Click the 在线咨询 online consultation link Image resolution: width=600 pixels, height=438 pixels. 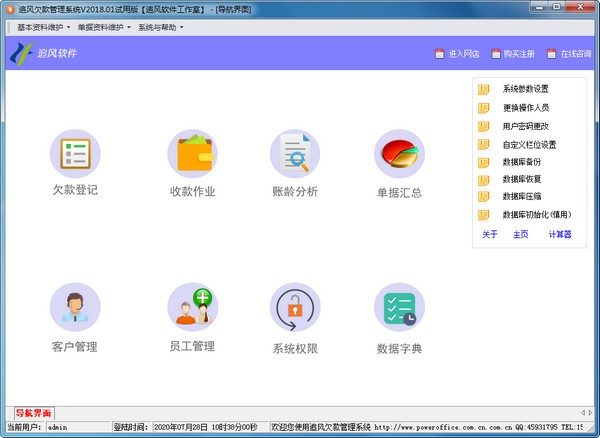[x=573, y=54]
